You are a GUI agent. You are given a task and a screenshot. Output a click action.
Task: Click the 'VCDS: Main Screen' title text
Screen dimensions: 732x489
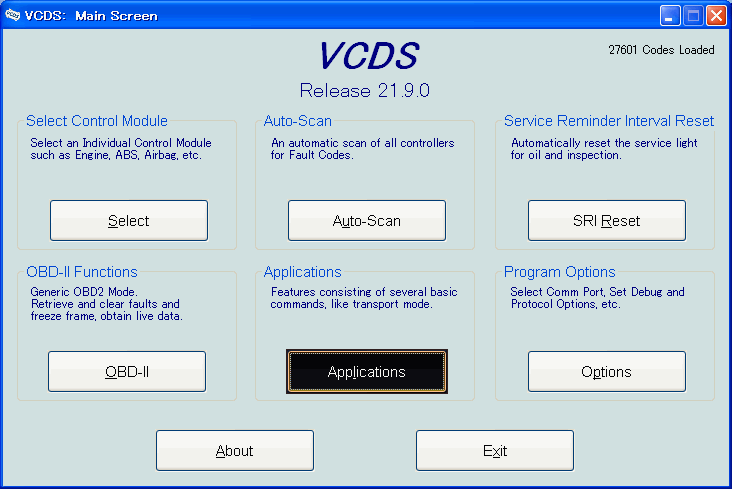coord(91,16)
